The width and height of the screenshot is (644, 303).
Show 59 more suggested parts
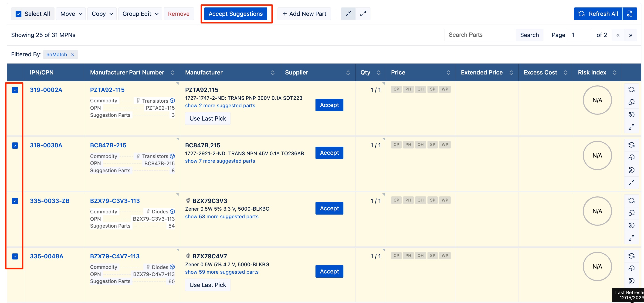pos(222,272)
